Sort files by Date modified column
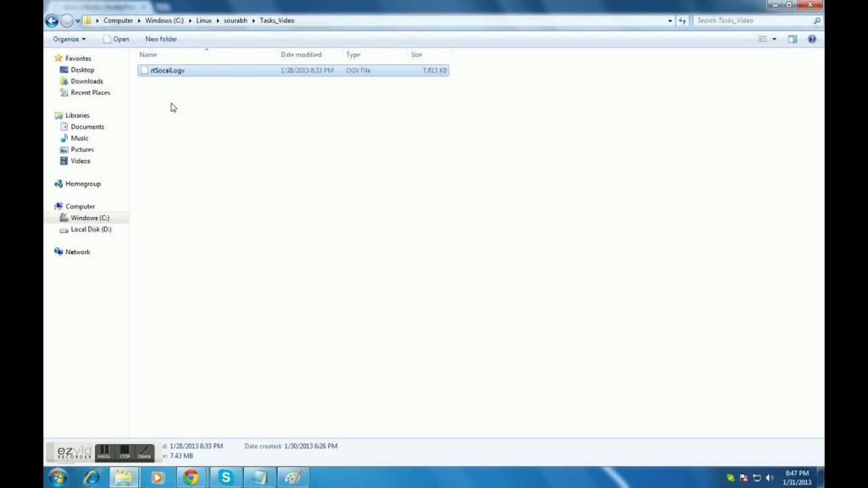This screenshot has height=488, width=868. tap(301, 54)
